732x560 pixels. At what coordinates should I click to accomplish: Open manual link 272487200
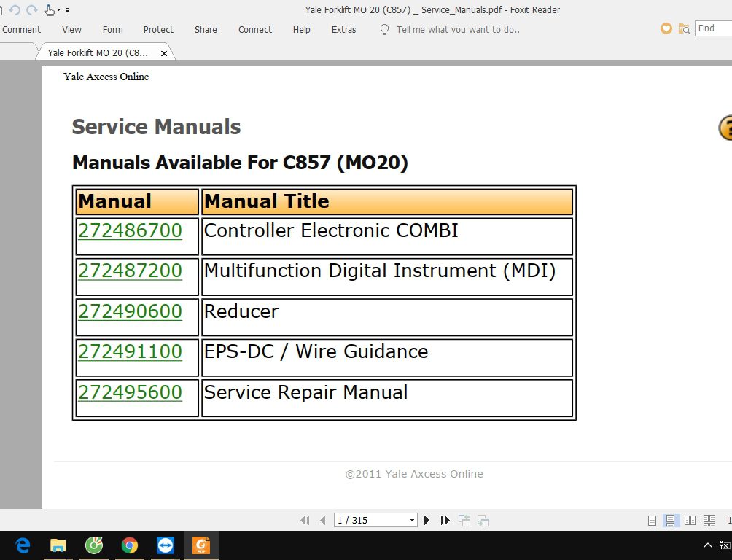click(130, 271)
